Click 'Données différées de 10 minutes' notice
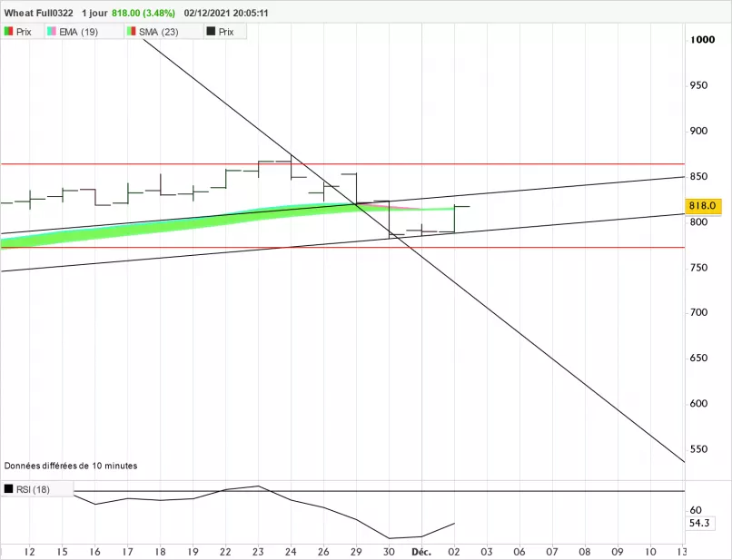This screenshot has width=732, height=560. point(71,466)
